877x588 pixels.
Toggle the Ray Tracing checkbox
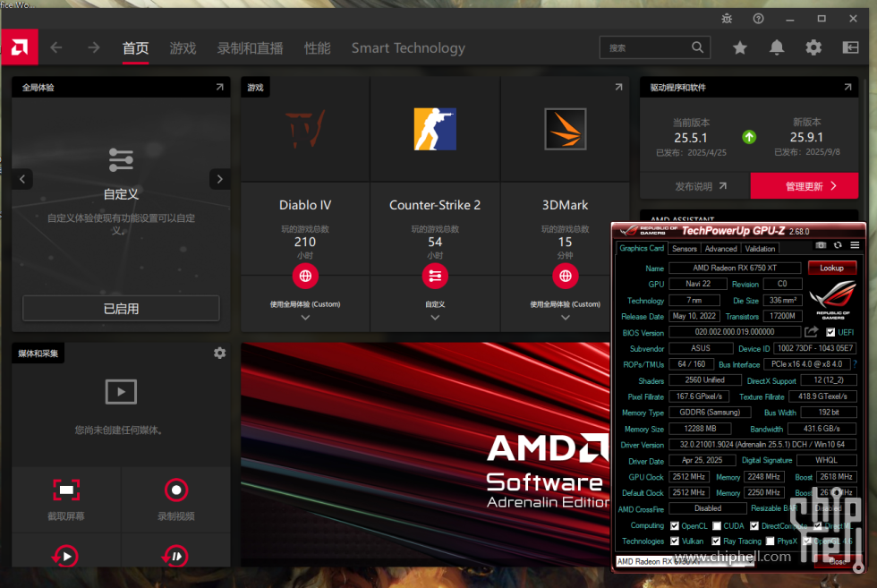pyautogui.click(x=716, y=541)
